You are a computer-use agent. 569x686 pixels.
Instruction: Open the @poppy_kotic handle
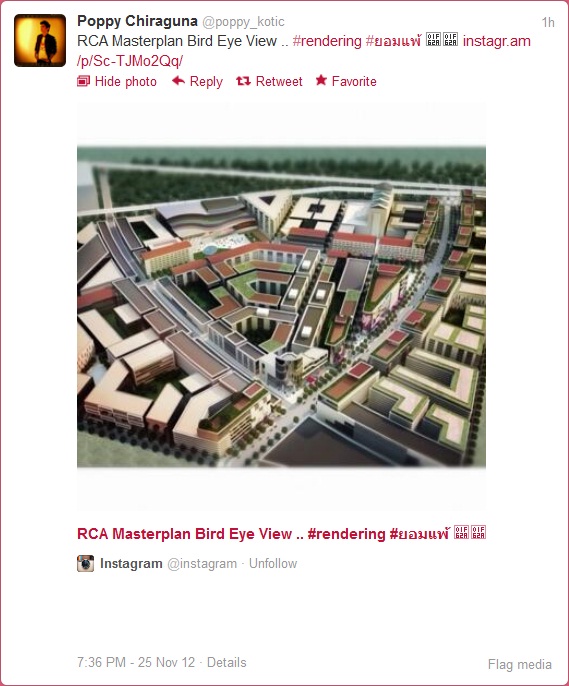click(243, 21)
